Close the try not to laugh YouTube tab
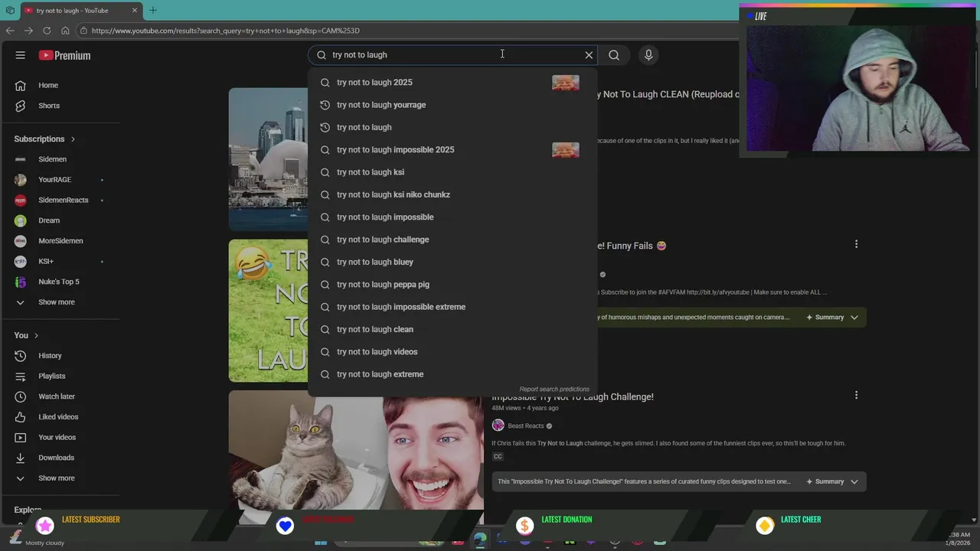980x551 pixels. pyautogui.click(x=135, y=11)
